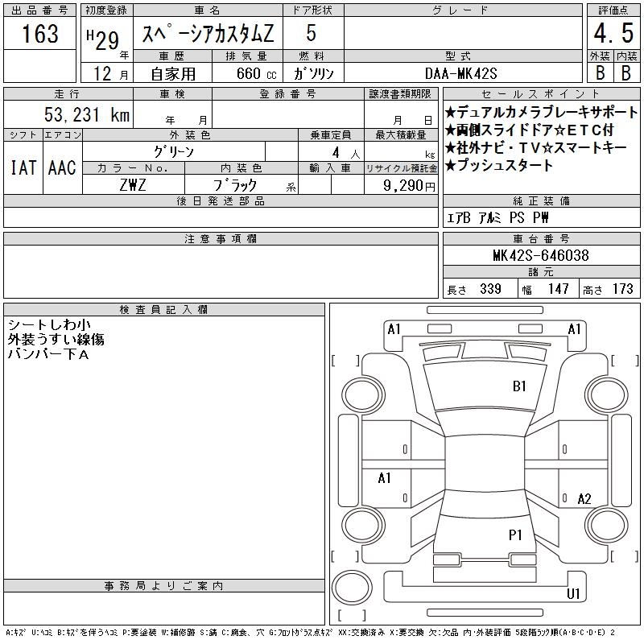Click the ★プッシュスタート sales point
The image size is (644, 644).
coord(498,165)
